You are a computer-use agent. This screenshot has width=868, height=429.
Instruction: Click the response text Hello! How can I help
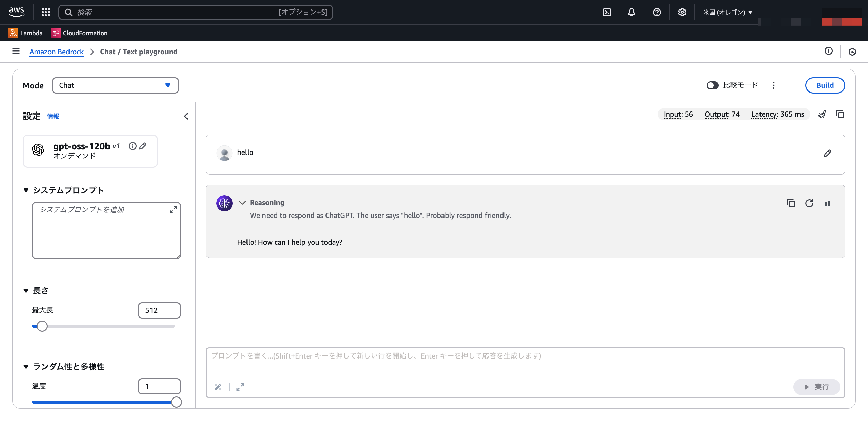(290, 242)
